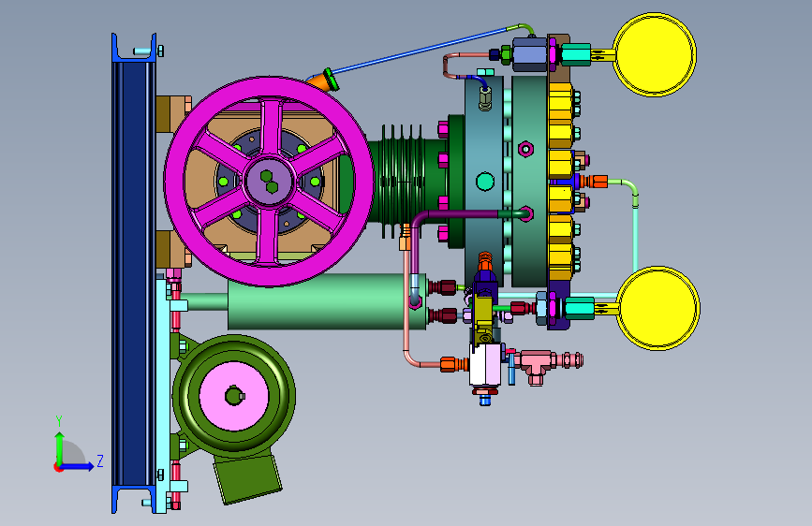Pick the dark green finned cylinder
The image size is (812, 526).
pyautogui.click(x=402, y=182)
